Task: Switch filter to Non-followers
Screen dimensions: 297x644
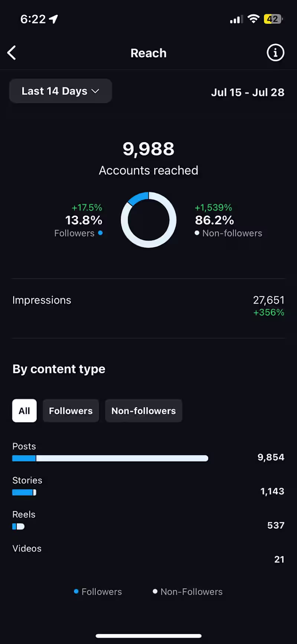Action: click(144, 411)
